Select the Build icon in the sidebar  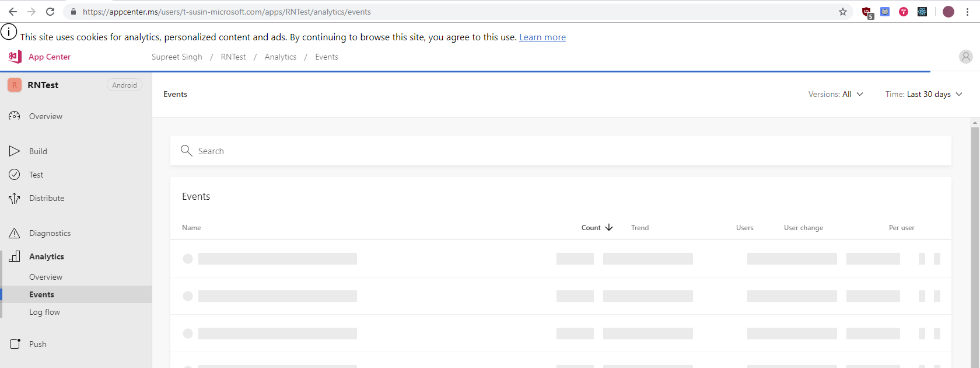(15, 151)
